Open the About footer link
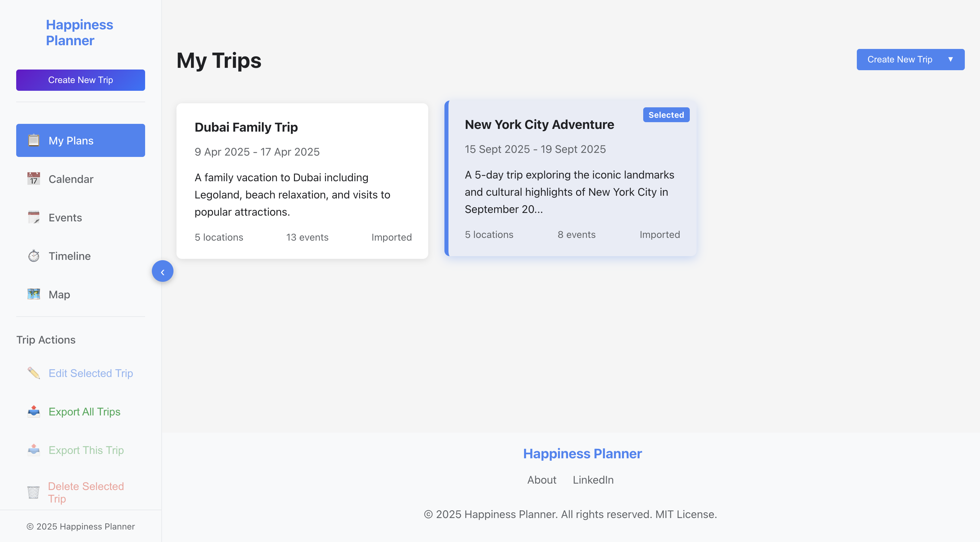This screenshot has height=542, width=980. [541, 480]
